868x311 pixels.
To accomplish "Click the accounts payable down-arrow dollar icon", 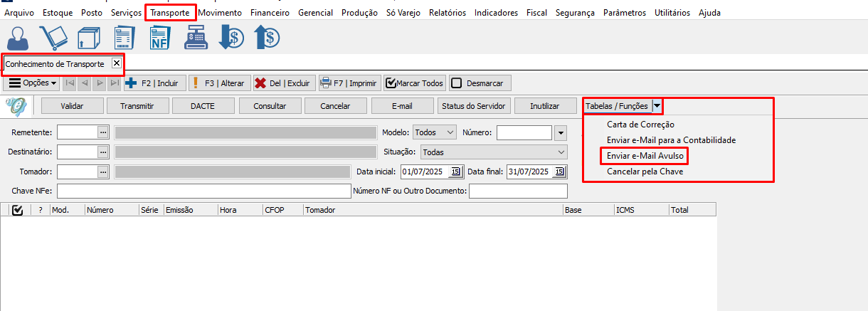I will click(231, 37).
